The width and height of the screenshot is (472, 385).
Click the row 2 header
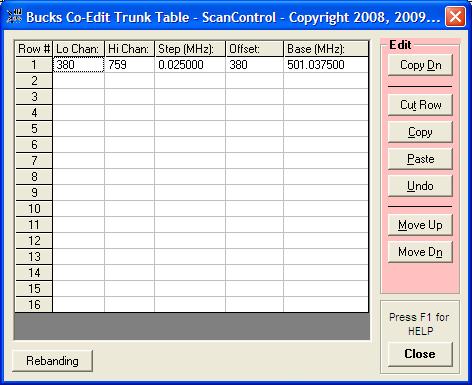coord(34,81)
